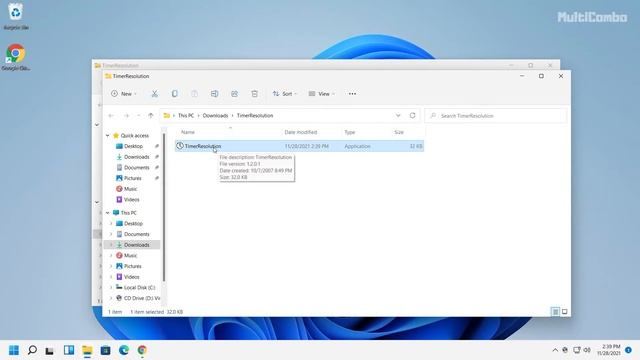
Task: Click TimerResolution in the address breadcrumb
Action: pos(255,116)
